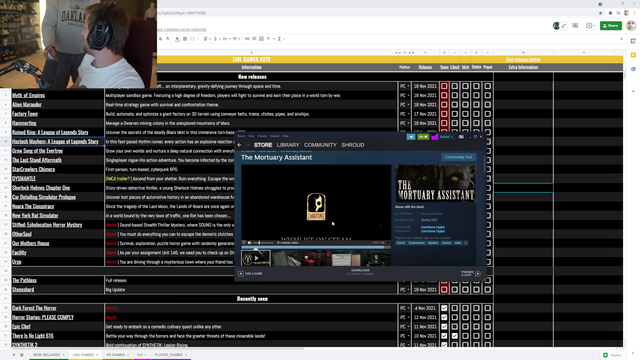Viewport: 640px width, 360px height.
Task: Expand the Steam account name dropdown
Action: tap(447, 137)
